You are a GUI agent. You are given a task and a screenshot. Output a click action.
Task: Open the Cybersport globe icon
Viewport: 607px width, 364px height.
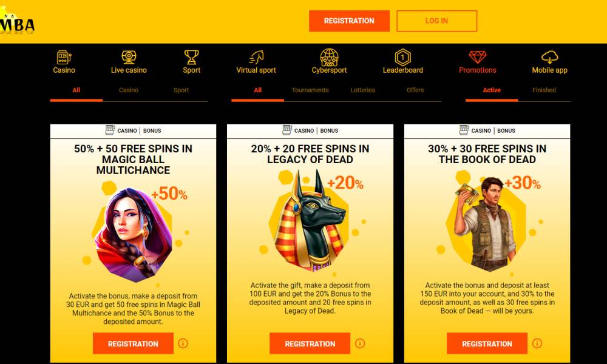click(329, 57)
